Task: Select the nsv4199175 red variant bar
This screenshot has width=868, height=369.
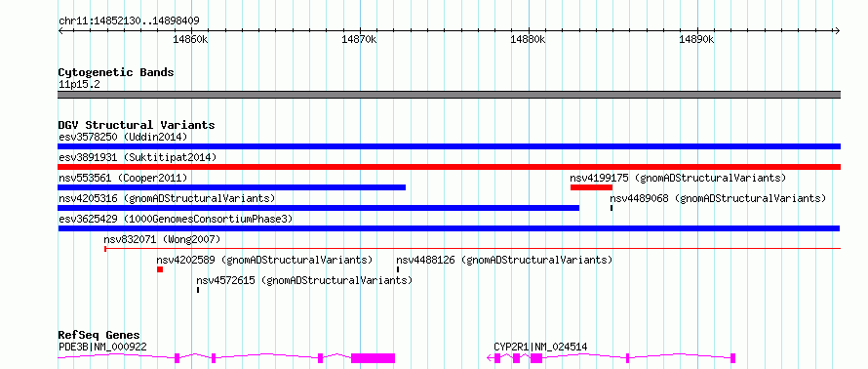Action: [591, 187]
